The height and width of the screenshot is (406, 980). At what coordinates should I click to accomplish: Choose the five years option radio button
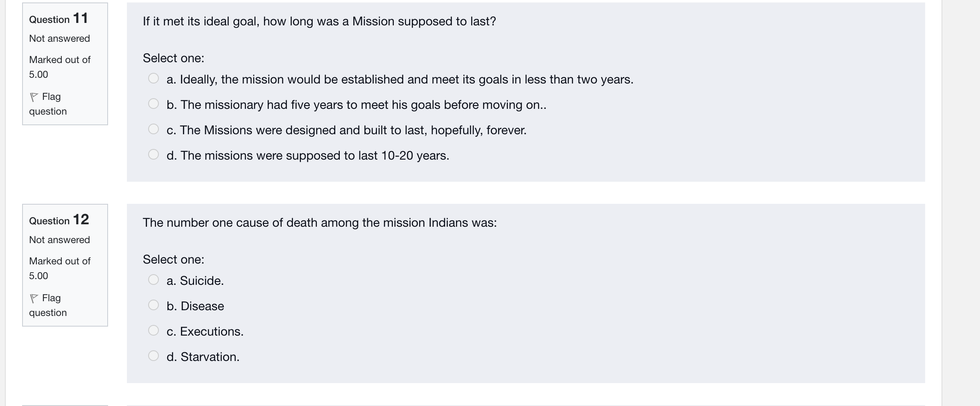pyautogui.click(x=154, y=104)
